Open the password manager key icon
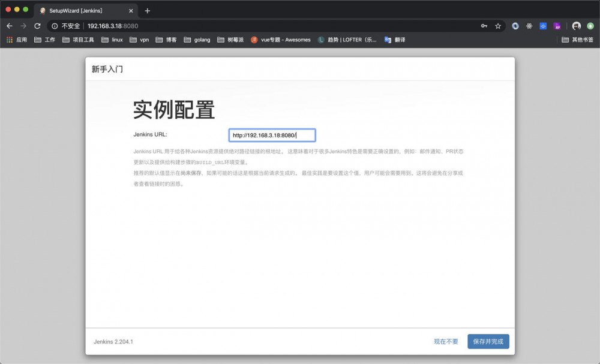The height and width of the screenshot is (364, 600). (484, 26)
